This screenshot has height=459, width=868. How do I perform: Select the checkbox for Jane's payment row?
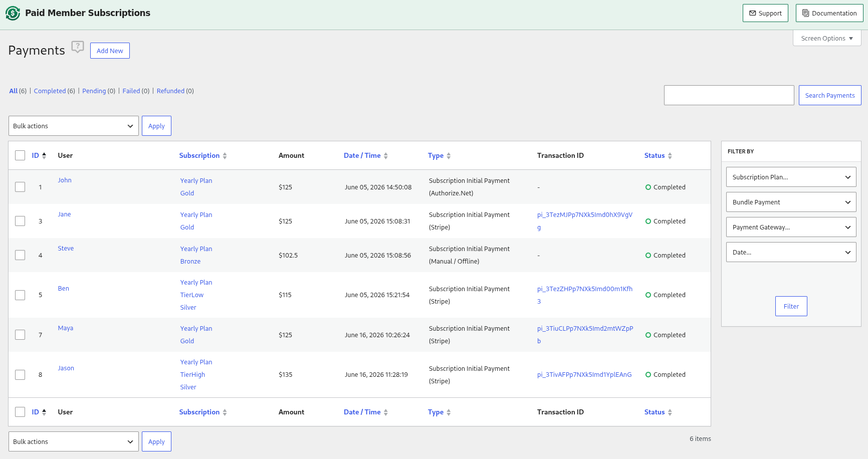click(20, 221)
